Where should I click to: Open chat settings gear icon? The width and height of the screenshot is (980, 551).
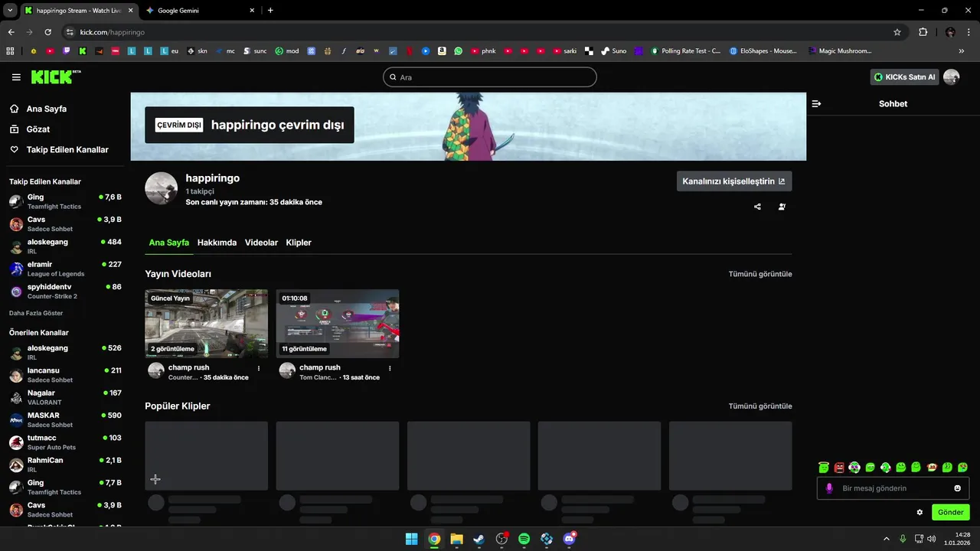click(920, 512)
